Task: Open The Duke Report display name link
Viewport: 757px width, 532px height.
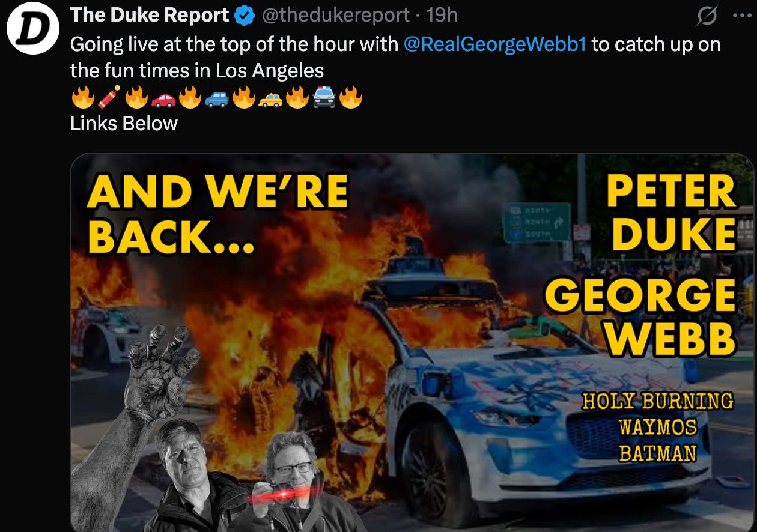Action: tap(150, 16)
